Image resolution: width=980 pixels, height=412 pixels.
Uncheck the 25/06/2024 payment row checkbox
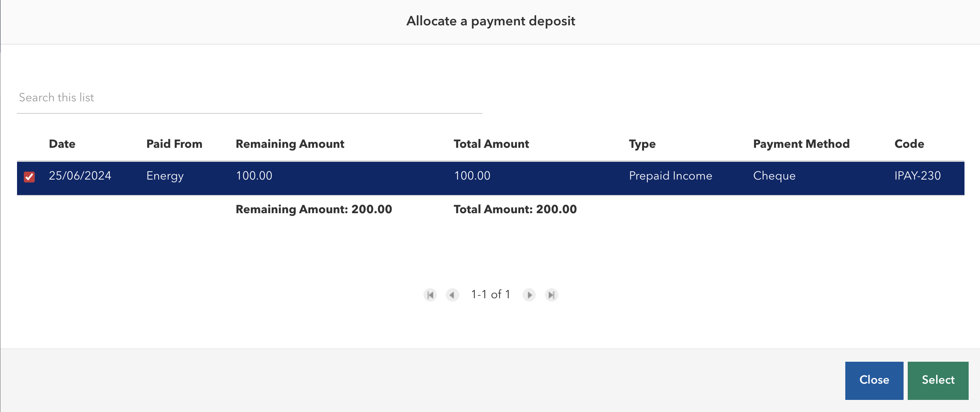(29, 177)
